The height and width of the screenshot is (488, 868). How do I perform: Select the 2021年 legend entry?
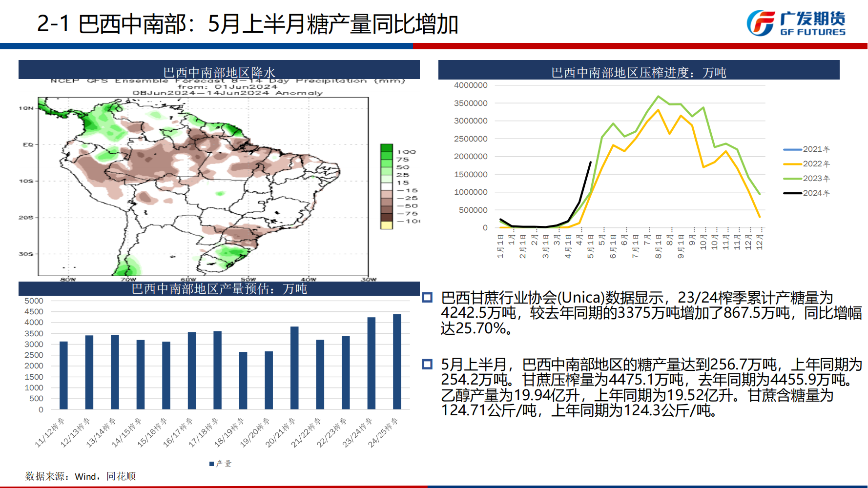(806, 149)
